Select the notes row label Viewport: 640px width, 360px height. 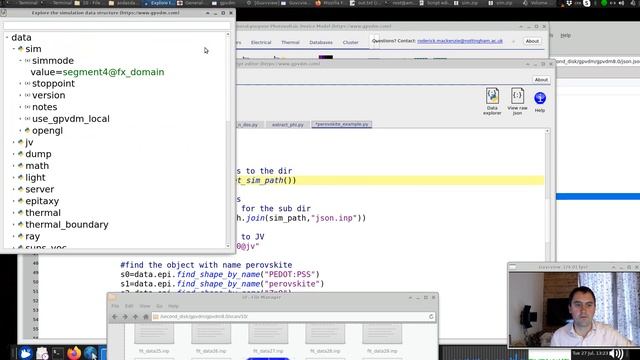tap(44, 107)
